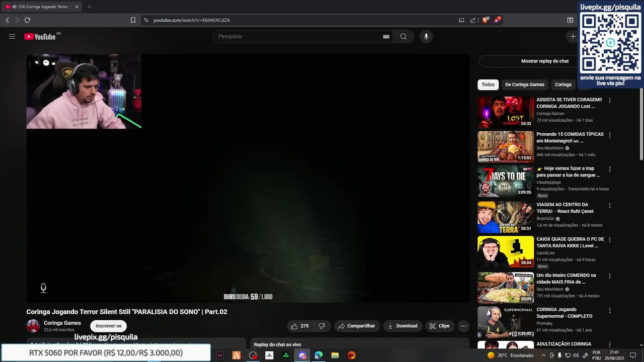Bookmark this page with bookmark icon
The image size is (644, 362).
point(133,20)
